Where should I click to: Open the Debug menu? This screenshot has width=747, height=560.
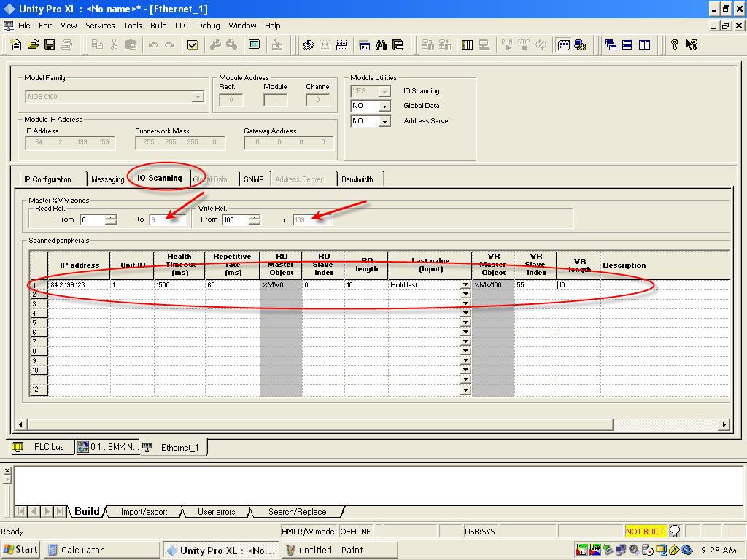pyautogui.click(x=209, y=26)
